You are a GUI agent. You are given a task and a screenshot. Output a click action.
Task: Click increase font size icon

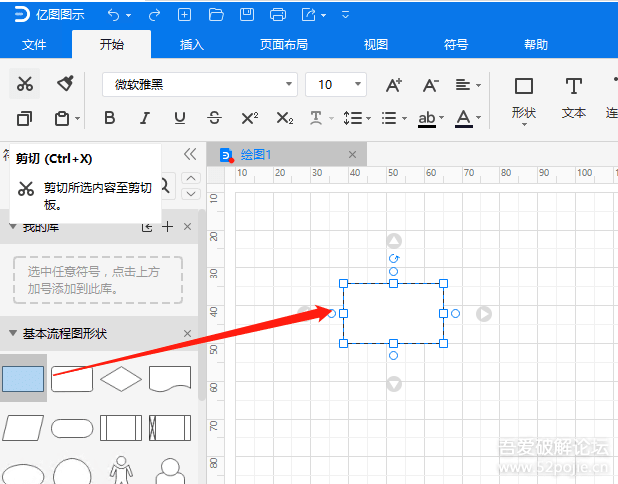click(x=394, y=85)
